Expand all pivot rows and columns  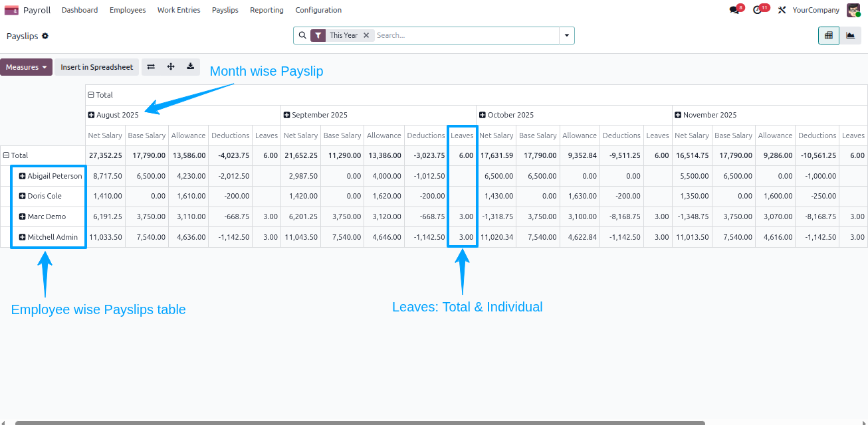(x=171, y=66)
